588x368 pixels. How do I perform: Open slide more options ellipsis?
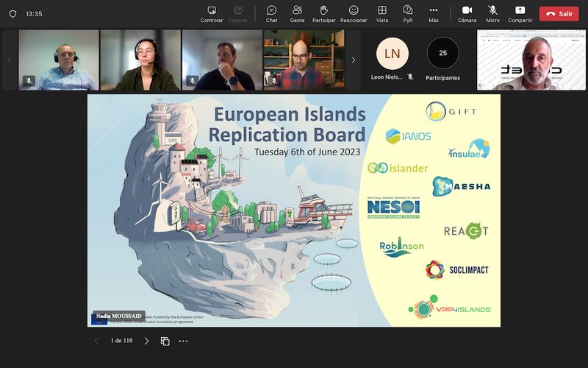coord(183,341)
